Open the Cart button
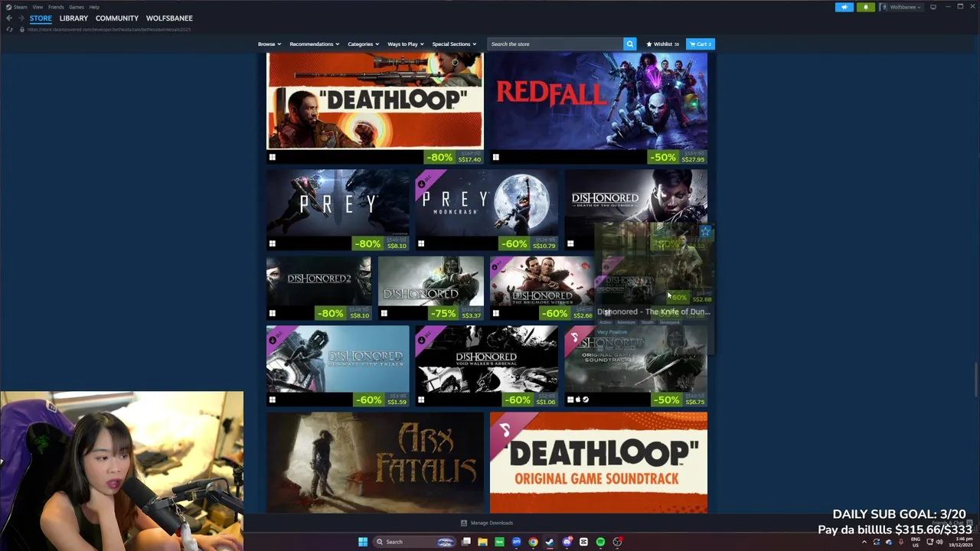The image size is (980, 551). 700,44
